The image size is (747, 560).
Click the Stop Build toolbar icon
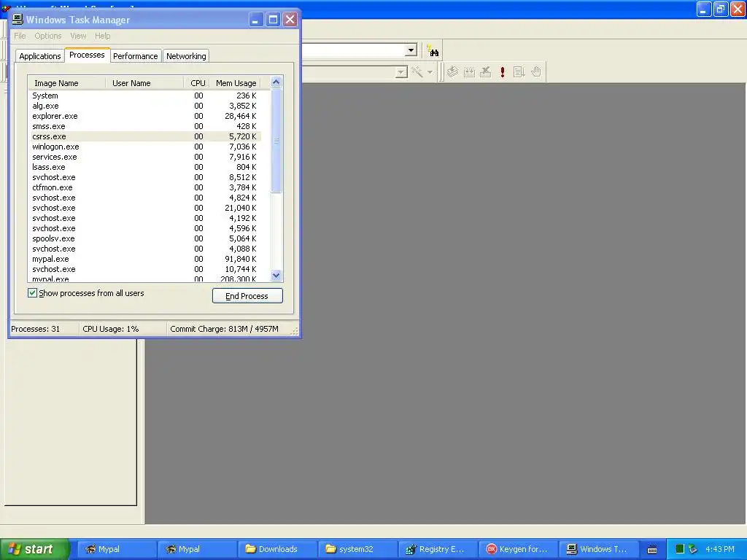click(485, 72)
